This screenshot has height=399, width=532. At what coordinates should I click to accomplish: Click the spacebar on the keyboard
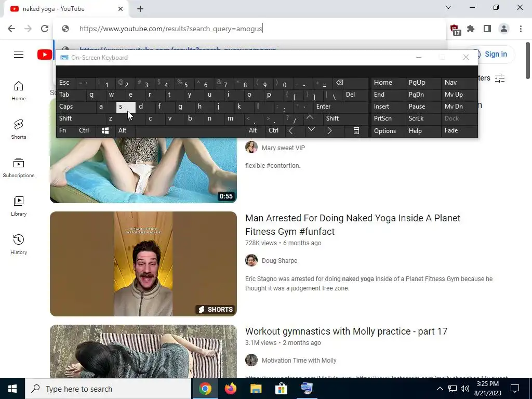coord(190,130)
